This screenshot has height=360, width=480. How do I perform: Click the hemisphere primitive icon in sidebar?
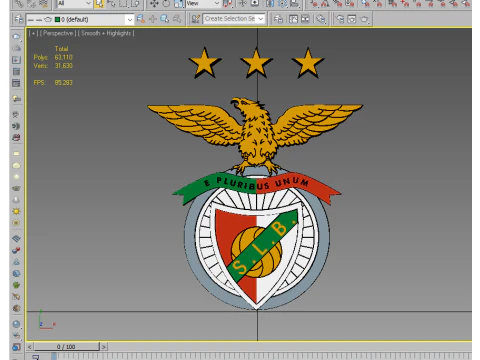[x=16, y=165]
